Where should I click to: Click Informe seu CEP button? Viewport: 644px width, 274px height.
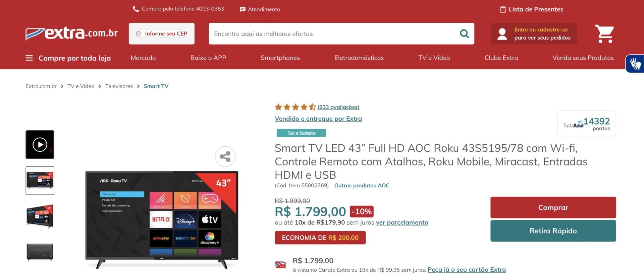[162, 34]
